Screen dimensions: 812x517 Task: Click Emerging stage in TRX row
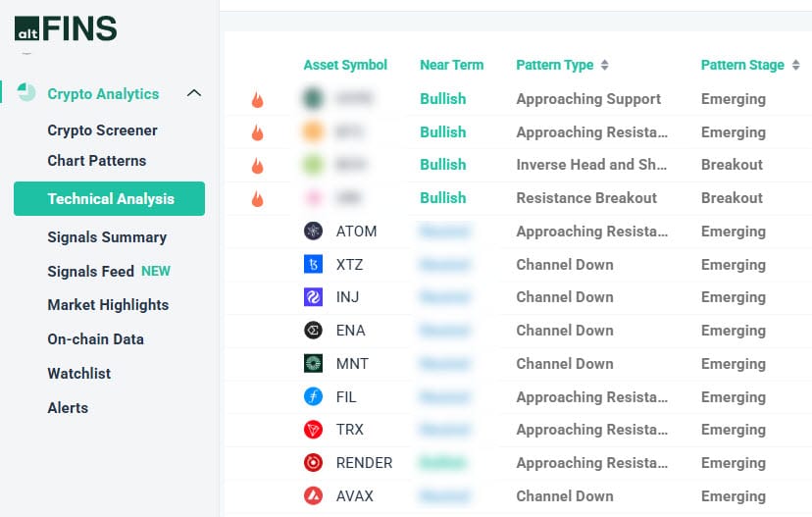(x=734, y=430)
